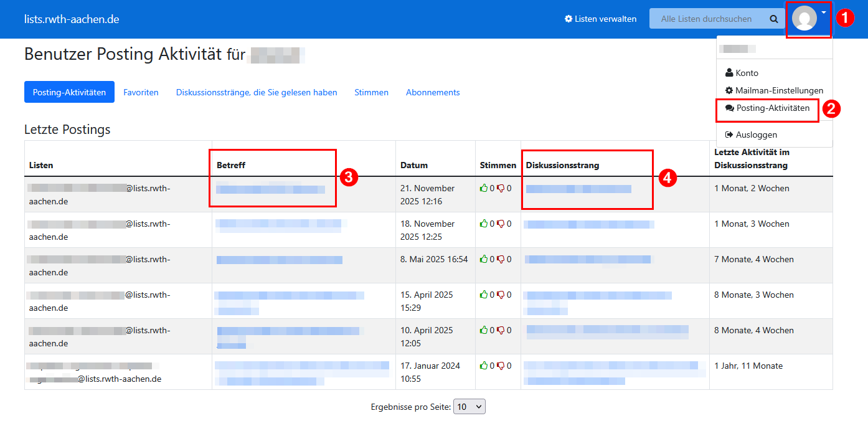Click the person icon next to Konto
Viewport: 868px width, 436px height.
(729, 73)
